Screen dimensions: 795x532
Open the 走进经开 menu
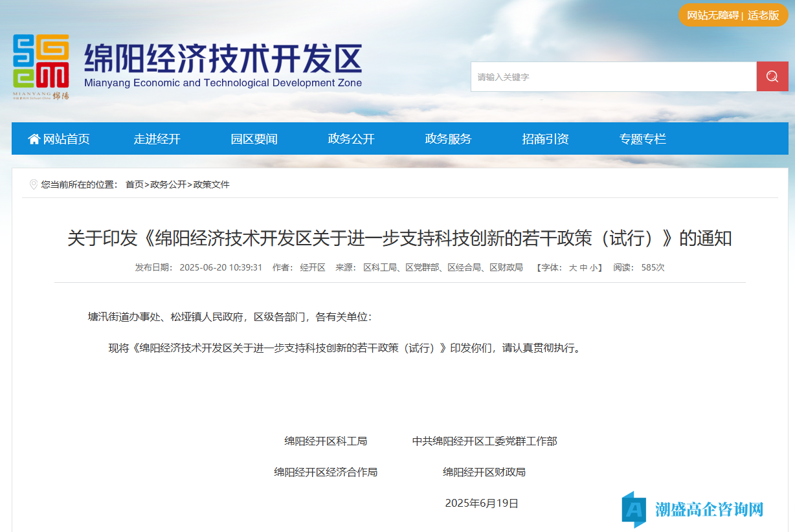click(157, 139)
